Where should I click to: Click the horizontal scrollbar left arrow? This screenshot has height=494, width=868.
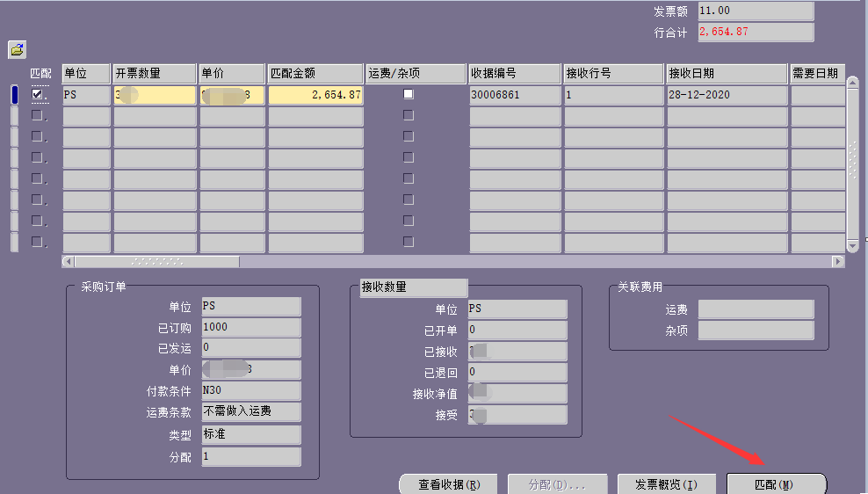pos(69,262)
